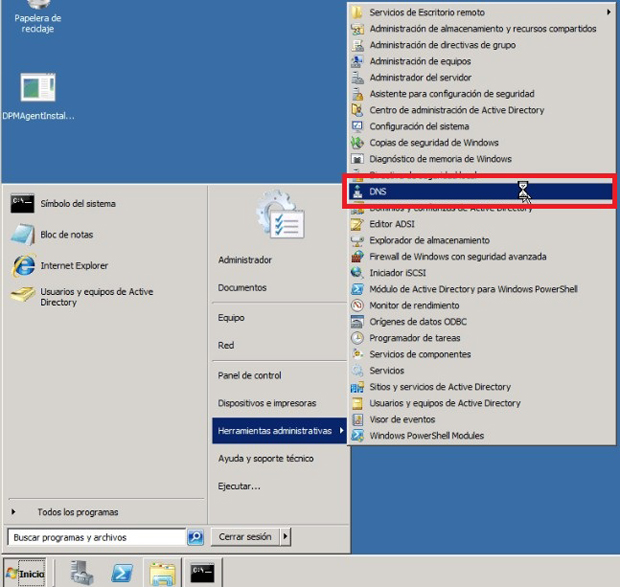Click Configuración del sistema icon
Viewport: 620px width, 587px height.
[357, 126]
